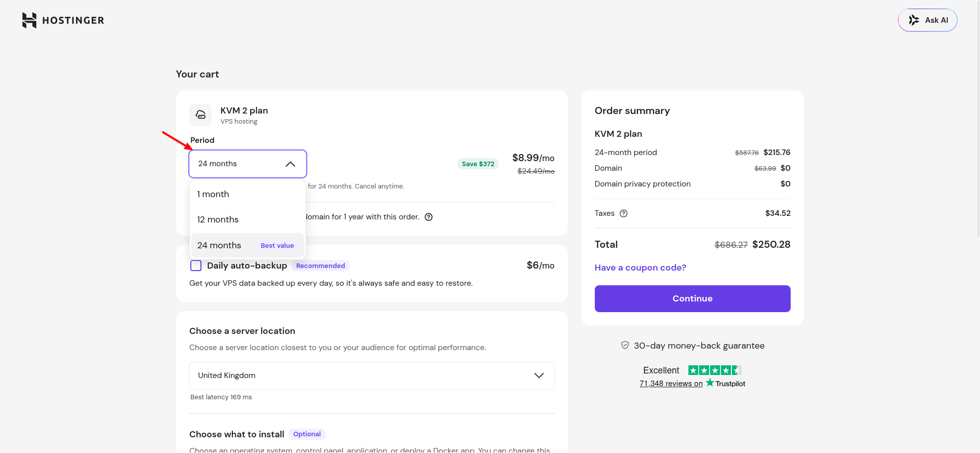The height and width of the screenshot is (453, 980).
Task: Click the Taxes info question mark icon
Action: (624, 213)
